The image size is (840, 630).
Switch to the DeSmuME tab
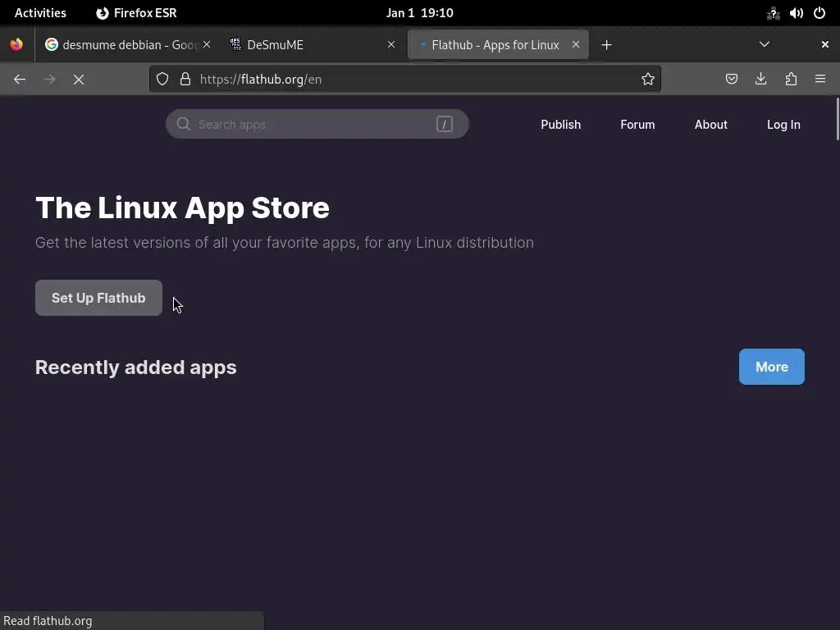click(313, 44)
